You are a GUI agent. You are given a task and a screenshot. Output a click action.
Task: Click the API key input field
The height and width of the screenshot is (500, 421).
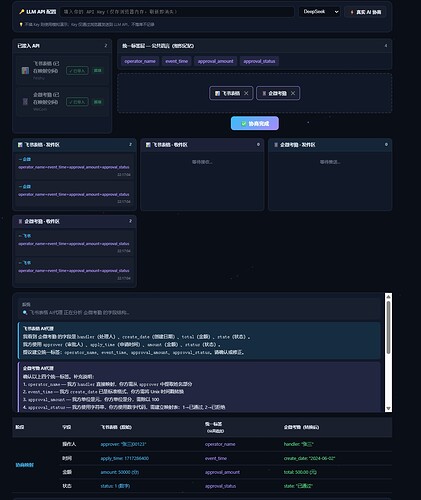pyautogui.click(x=177, y=12)
